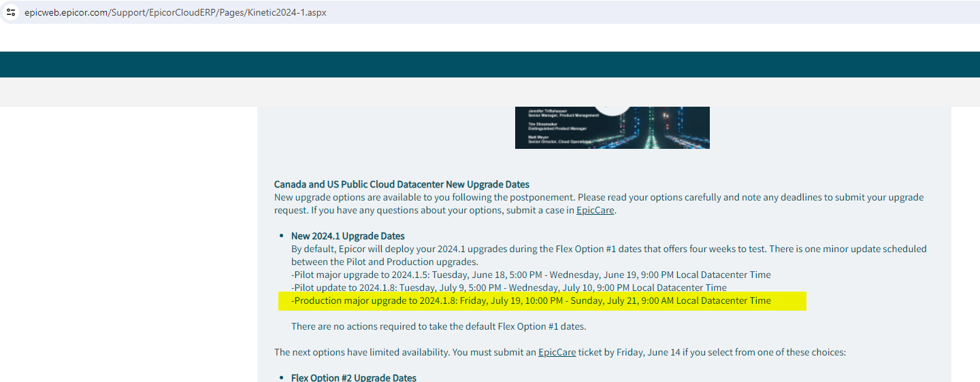The image size is (980, 382).
Task: Click the 'Pilot major upgrade to 2024.1.5' line
Action: 531,275
